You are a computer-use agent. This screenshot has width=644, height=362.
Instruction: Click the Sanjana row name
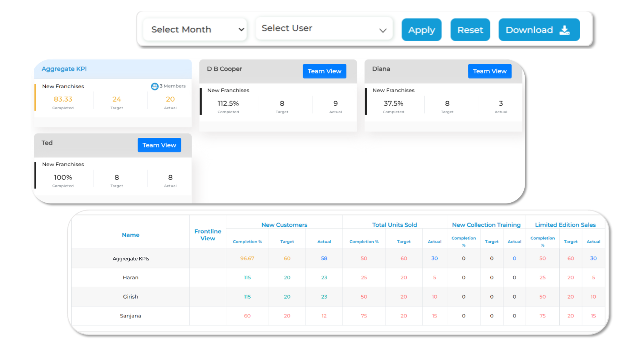pos(130,316)
